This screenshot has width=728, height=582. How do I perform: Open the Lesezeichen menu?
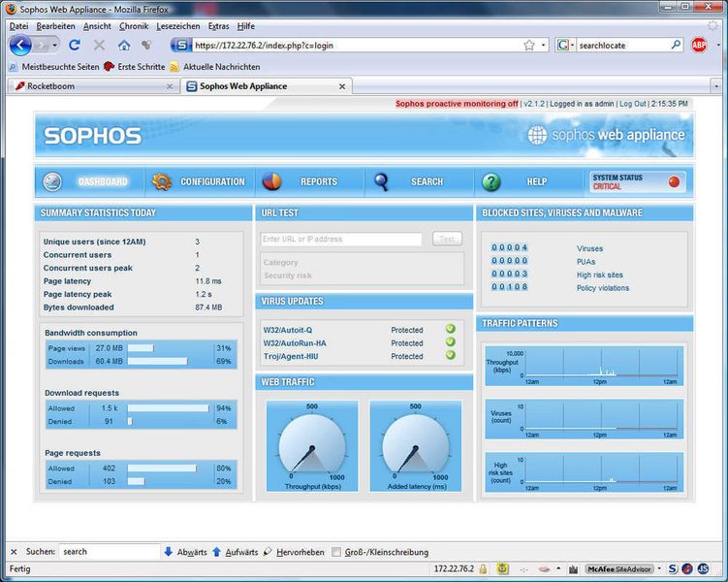[x=178, y=26]
